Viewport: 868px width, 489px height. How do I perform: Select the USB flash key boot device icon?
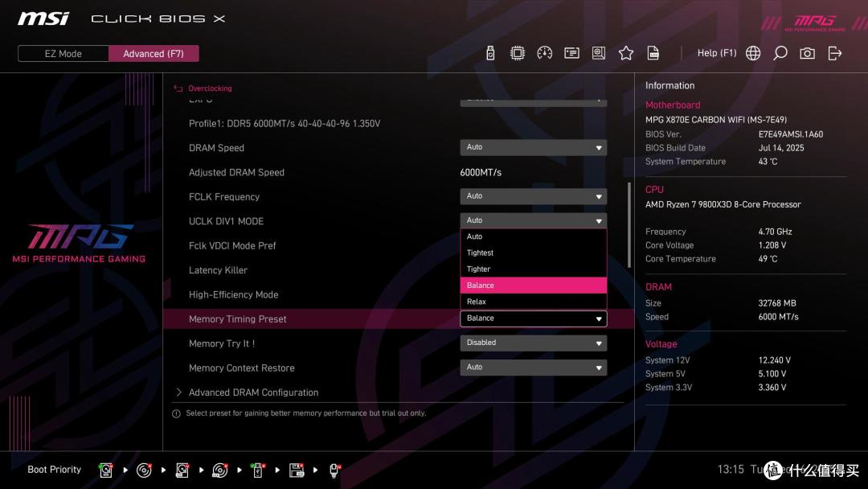tap(258, 471)
